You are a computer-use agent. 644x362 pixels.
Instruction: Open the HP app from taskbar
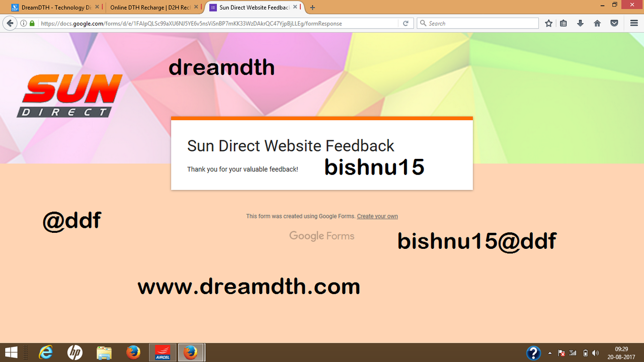tap(75, 353)
